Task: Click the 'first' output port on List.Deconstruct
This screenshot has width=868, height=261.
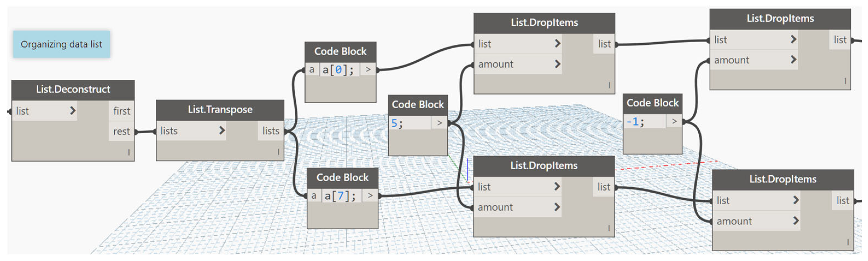Action: [x=121, y=111]
